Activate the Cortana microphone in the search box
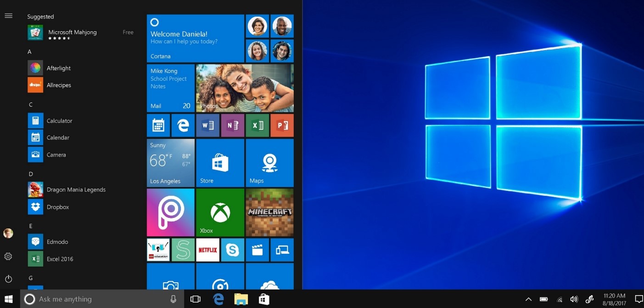This screenshot has width=644, height=308. pos(174,299)
